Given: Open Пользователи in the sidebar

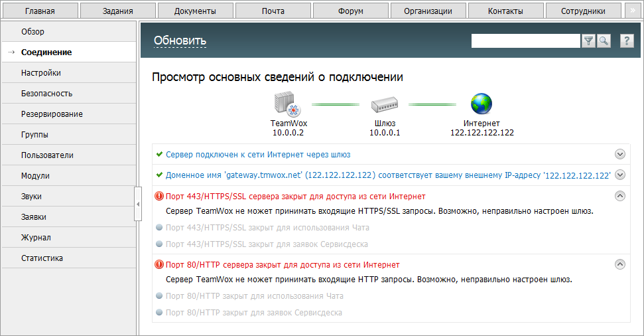Looking at the screenshot, I should click(x=69, y=155).
